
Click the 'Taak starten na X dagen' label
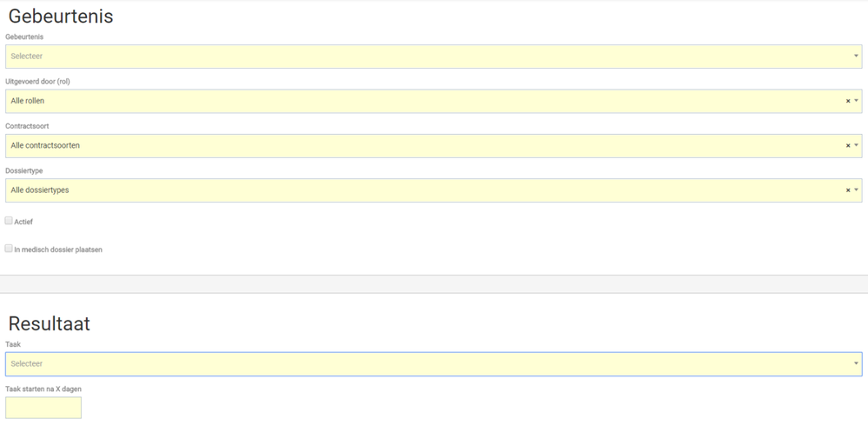point(43,389)
